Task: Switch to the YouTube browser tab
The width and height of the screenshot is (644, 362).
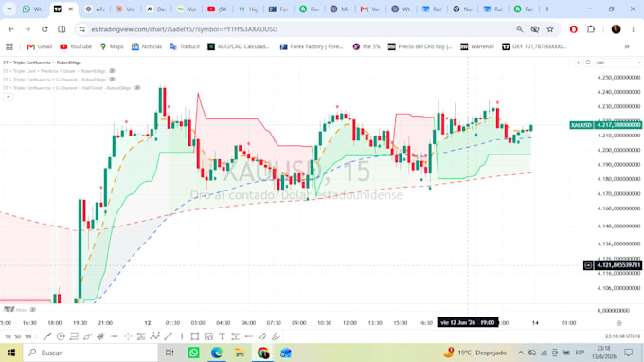Action: point(217,9)
